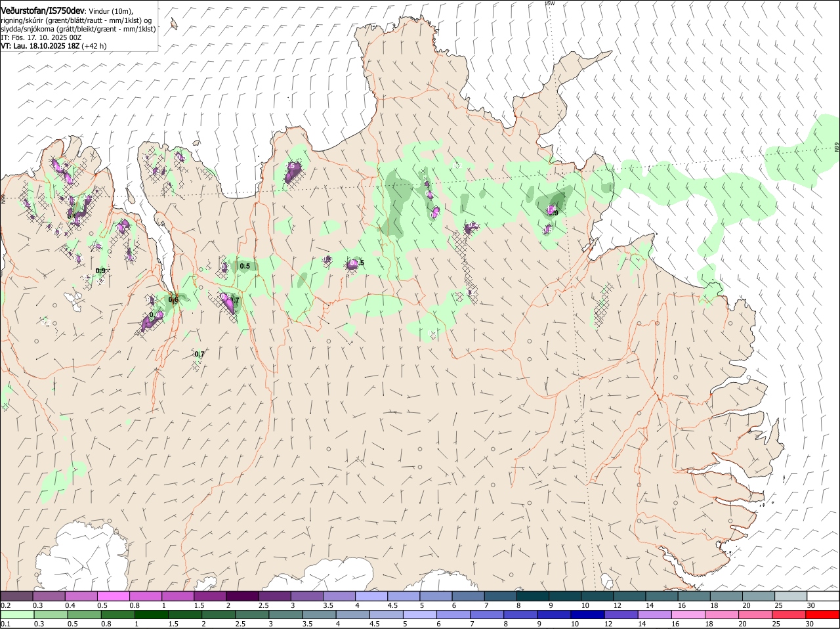This screenshot has height=629, width=840.
Task: Click the light grey snow swatch between 25 and 30
Action: coord(791,596)
